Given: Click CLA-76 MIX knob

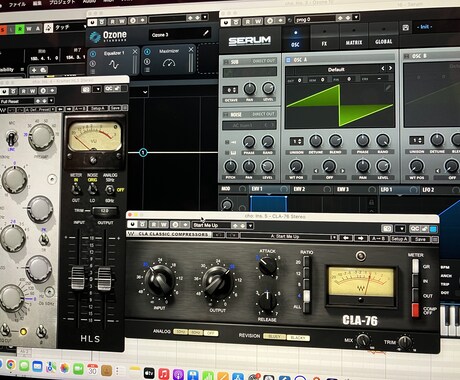Looking at the screenshot, I should click(x=363, y=340).
